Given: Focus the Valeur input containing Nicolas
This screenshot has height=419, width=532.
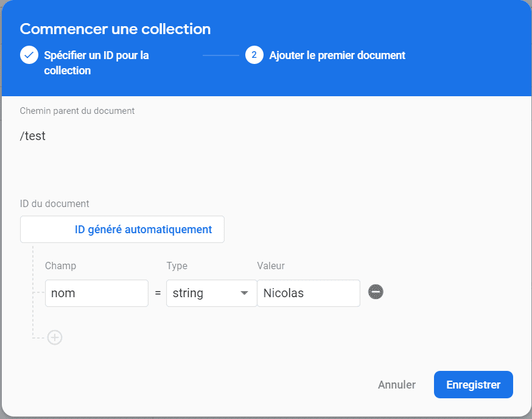Looking at the screenshot, I should coord(308,293).
